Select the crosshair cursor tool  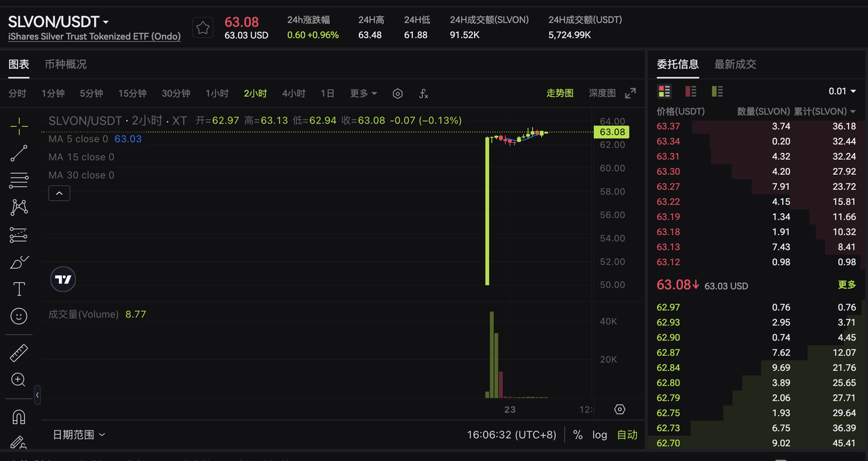tap(18, 126)
